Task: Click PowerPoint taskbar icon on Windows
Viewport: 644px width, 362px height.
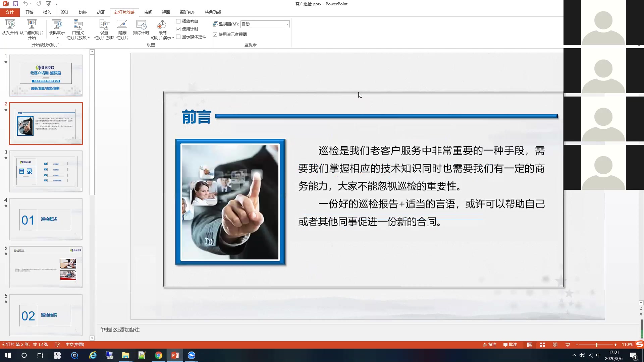Action: [175, 355]
